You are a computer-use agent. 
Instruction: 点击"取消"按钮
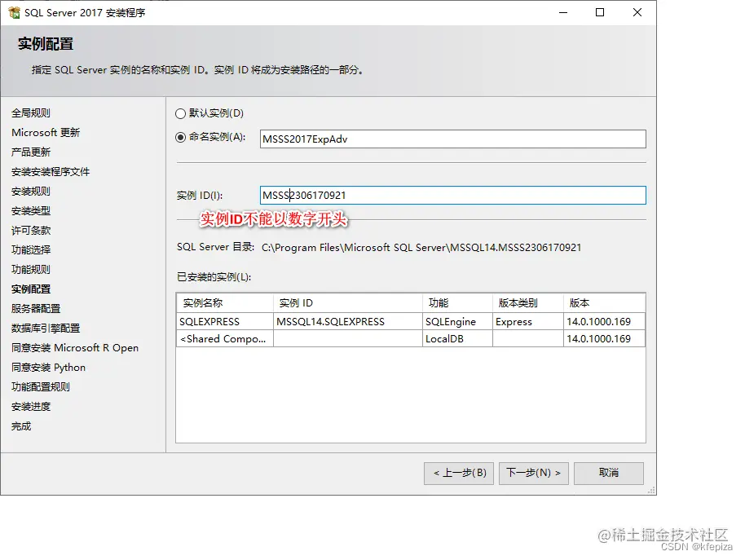pyautogui.click(x=608, y=473)
